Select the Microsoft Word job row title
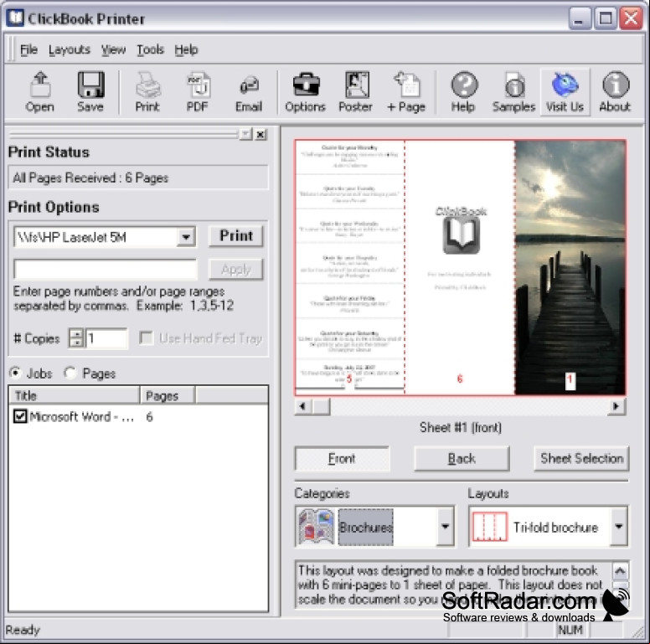The image size is (650, 644). coord(81,416)
